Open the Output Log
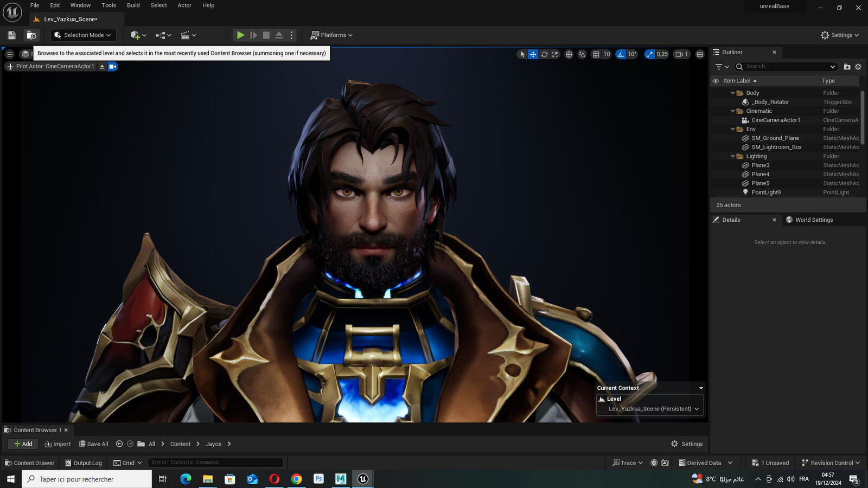The width and height of the screenshot is (868, 488). tap(84, 463)
